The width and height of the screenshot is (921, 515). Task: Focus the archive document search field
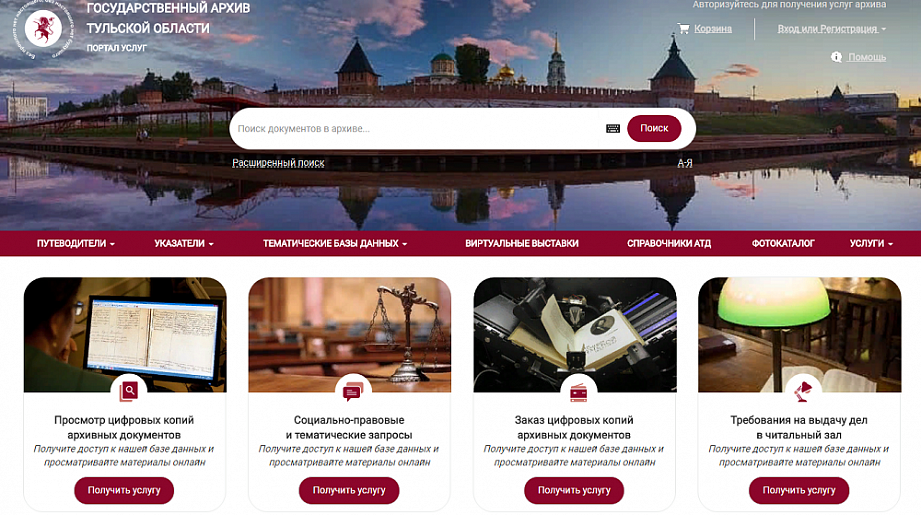417,129
